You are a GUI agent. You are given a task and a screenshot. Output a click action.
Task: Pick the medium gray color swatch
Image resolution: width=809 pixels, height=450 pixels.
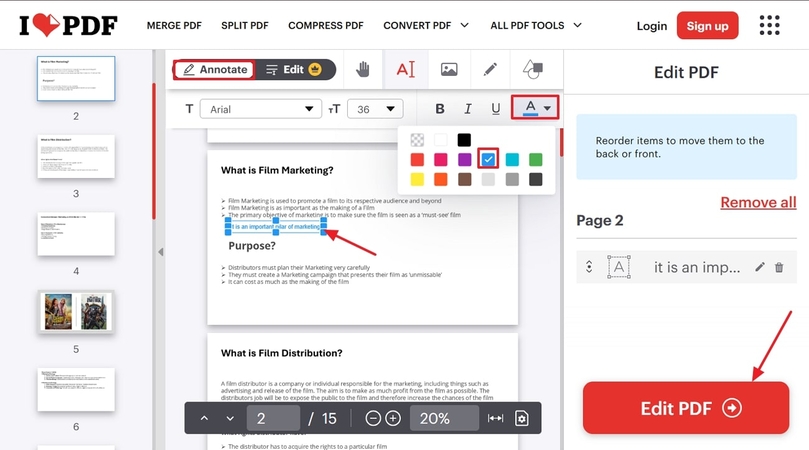(x=512, y=179)
